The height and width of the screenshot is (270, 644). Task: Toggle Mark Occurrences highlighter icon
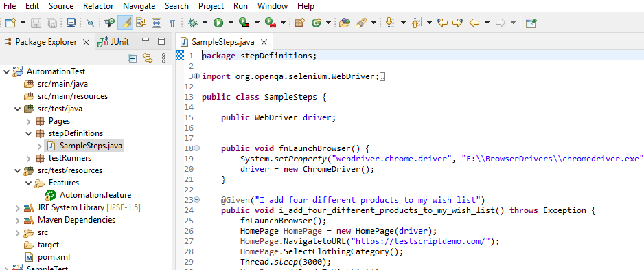click(125, 23)
